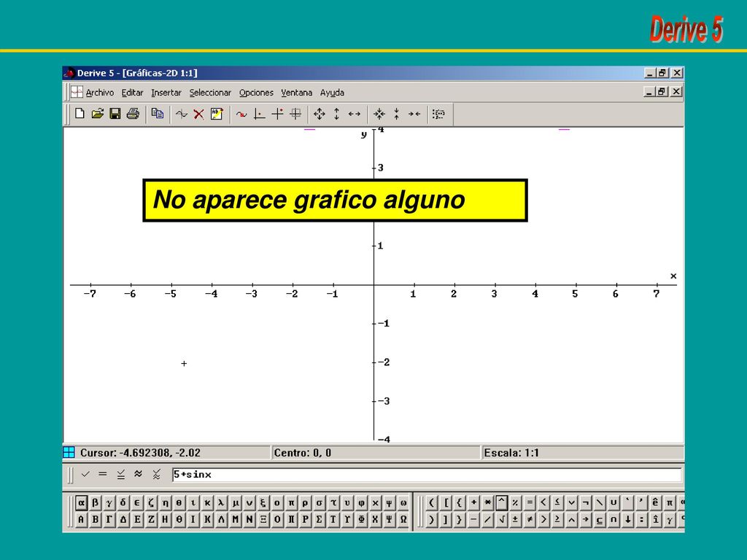Insert lowercase beta β symbol

96,502
